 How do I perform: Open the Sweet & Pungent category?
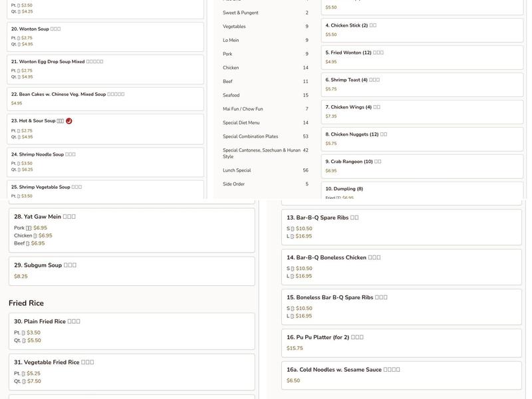point(241,13)
